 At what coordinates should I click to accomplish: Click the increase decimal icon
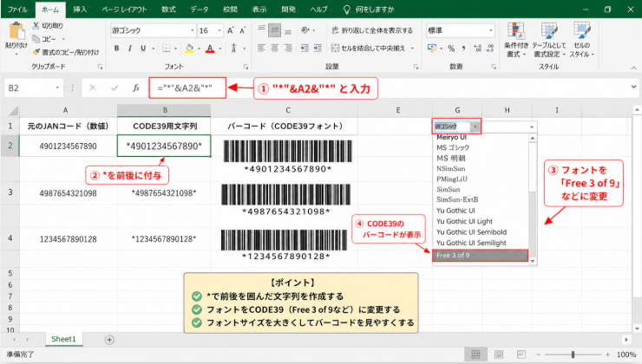[477, 49]
